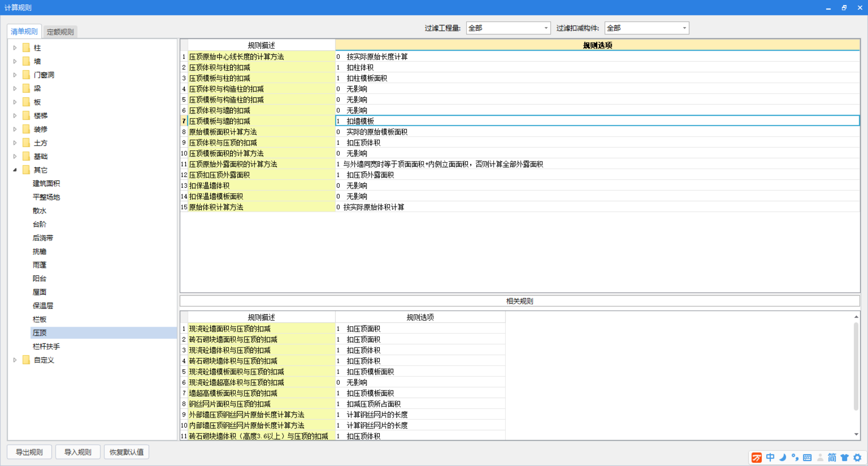Select related rule 钢丝网片面积与压顶的扣减

261,404
